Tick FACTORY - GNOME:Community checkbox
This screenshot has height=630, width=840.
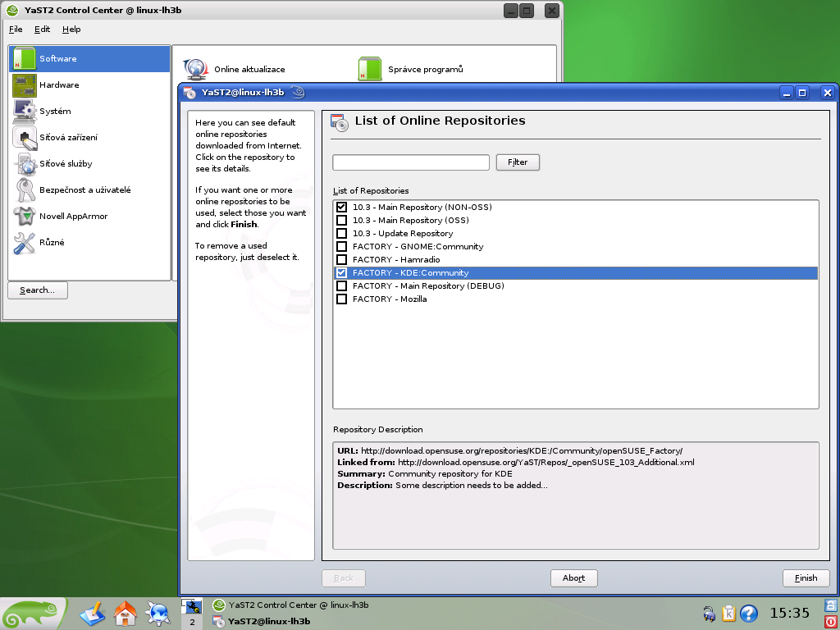(342, 246)
